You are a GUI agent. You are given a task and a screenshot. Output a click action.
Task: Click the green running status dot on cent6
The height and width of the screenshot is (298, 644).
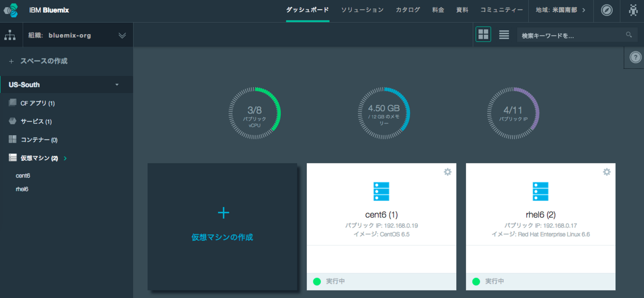click(x=316, y=281)
